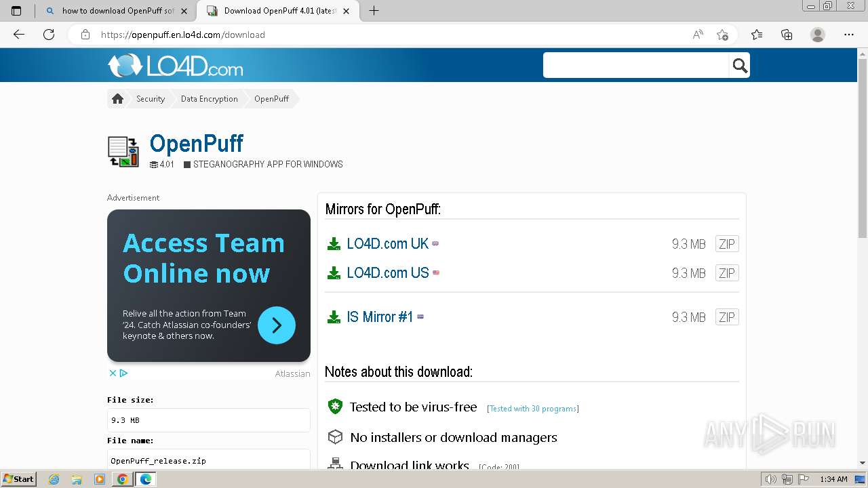This screenshot has height=488, width=868.
Task: Open 'Tested with 30 programs' link
Action: point(533,409)
